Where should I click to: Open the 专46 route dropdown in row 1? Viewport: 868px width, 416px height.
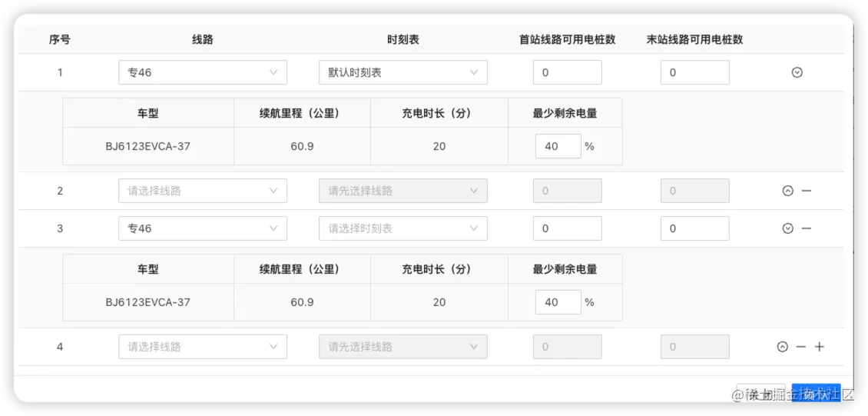[x=203, y=72]
